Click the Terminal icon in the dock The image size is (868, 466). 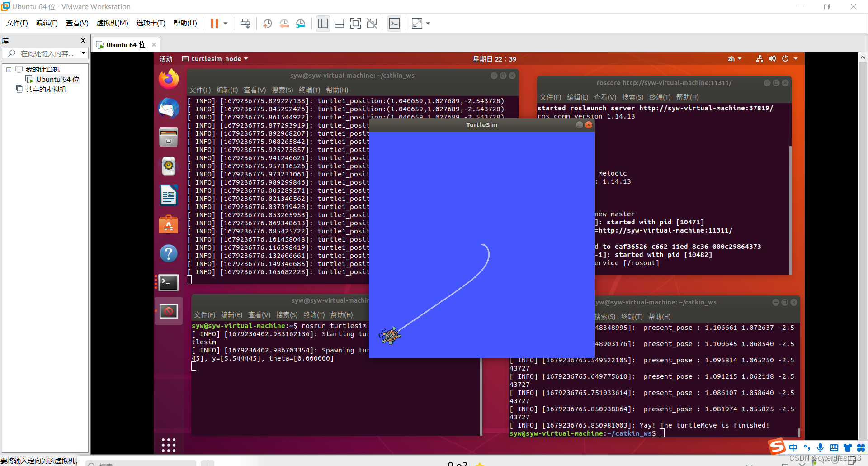169,282
